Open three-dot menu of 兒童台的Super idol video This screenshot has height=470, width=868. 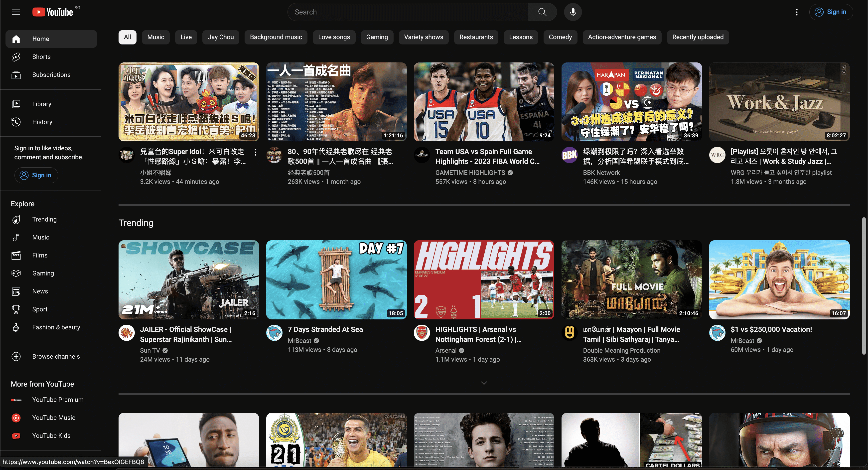[255, 152]
